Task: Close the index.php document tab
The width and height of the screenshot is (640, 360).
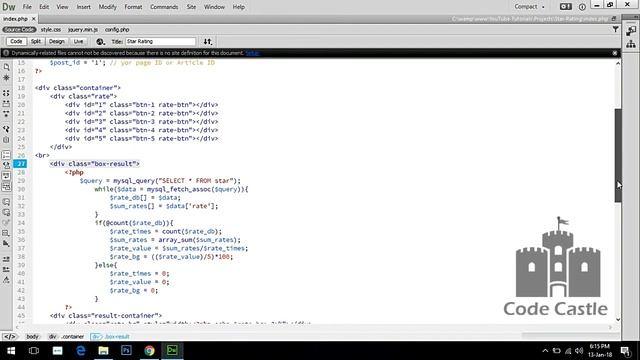Action: [34, 19]
